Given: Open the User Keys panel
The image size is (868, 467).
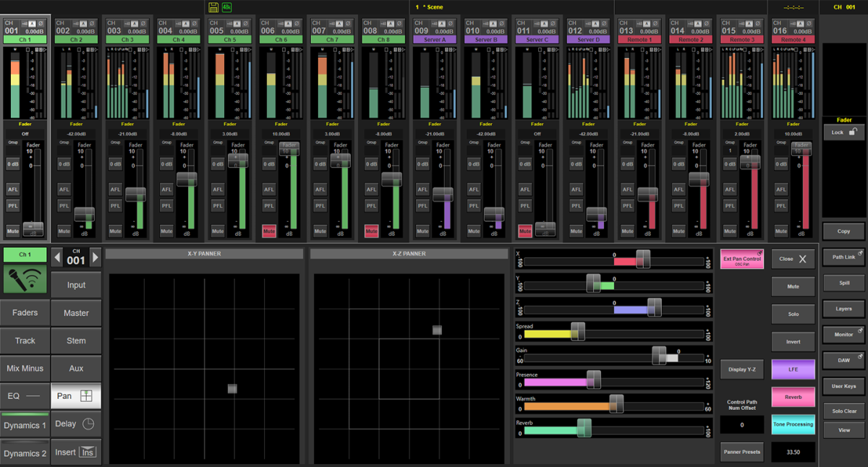Looking at the screenshot, I should coord(843,386).
